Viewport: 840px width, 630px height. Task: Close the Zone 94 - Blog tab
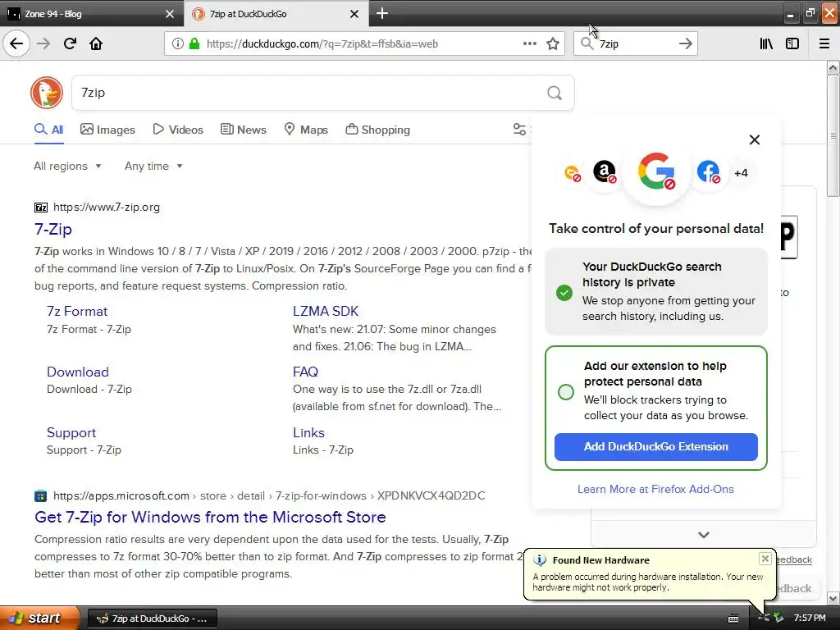tap(170, 14)
